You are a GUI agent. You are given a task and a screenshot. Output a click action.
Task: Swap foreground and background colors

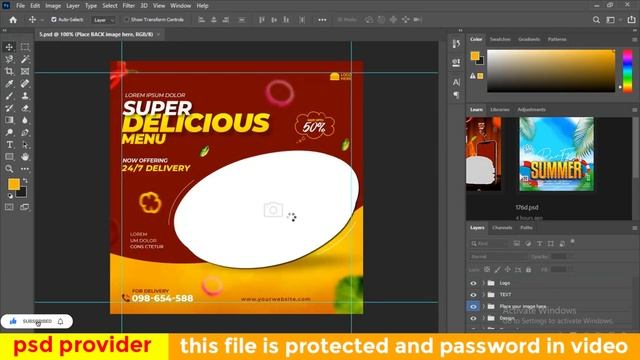25,180
